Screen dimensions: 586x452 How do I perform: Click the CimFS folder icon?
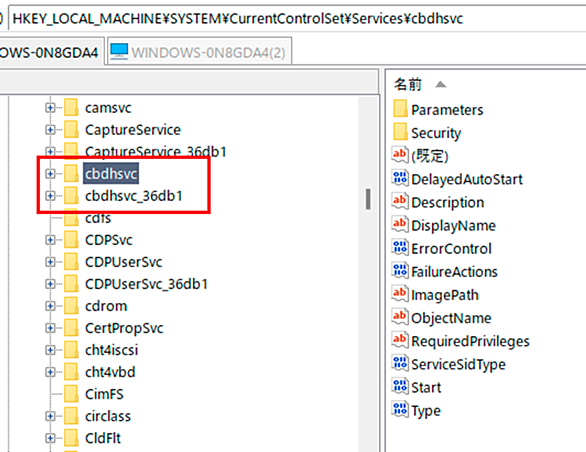tap(71, 394)
